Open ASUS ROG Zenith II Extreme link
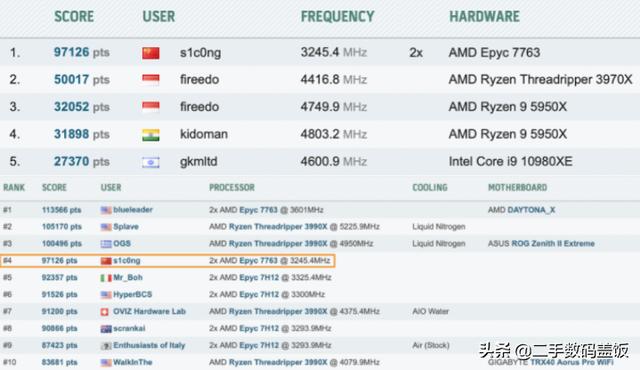 pos(541,244)
